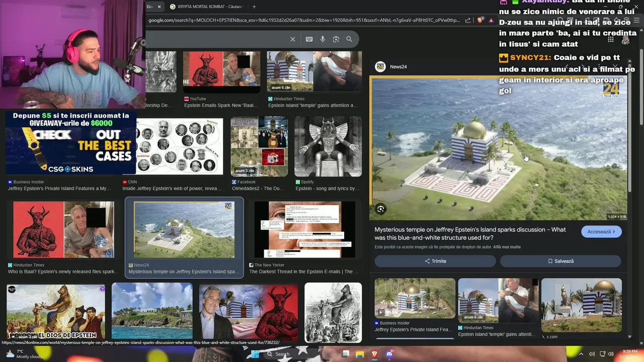This screenshot has height=362, width=644.
Task: Open the related Business Insider temple thumbnail
Action: click(x=415, y=298)
